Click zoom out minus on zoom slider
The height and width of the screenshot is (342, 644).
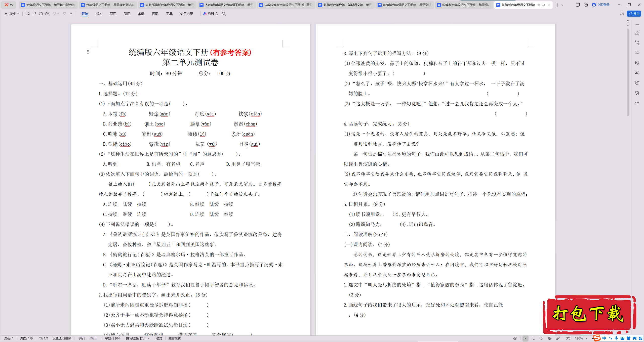[593, 338]
